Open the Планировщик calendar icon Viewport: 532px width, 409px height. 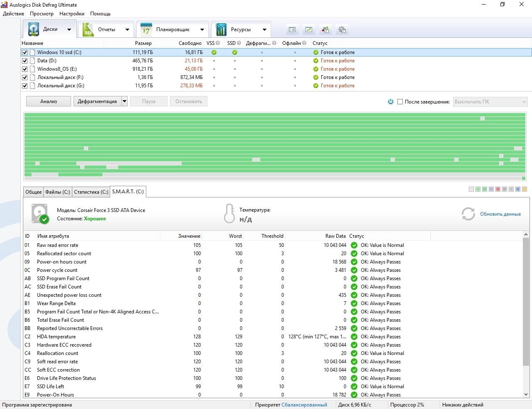click(x=146, y=30)
